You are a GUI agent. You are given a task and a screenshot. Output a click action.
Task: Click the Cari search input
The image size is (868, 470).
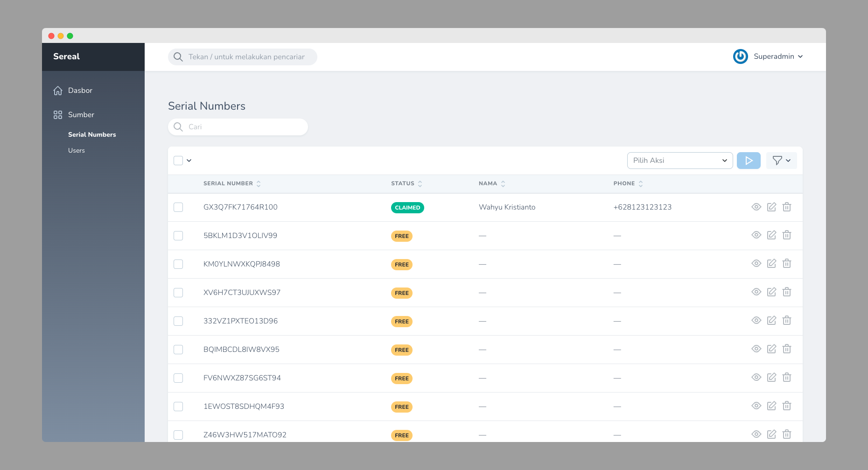(x=238, y=127)
